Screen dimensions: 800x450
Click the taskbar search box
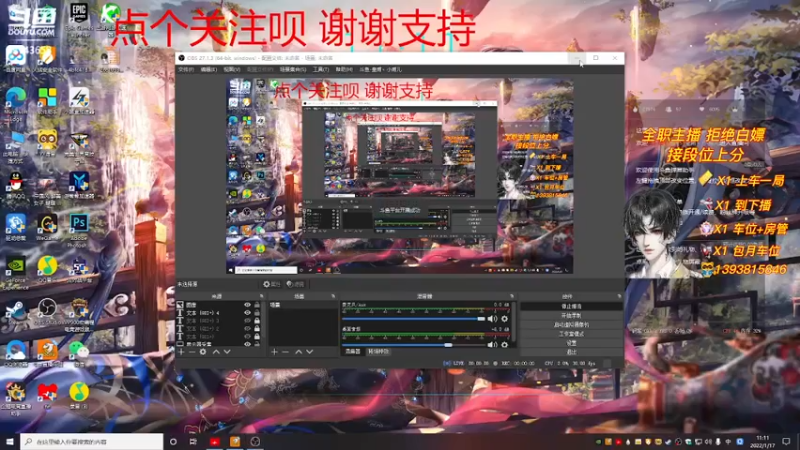(92, 441)
